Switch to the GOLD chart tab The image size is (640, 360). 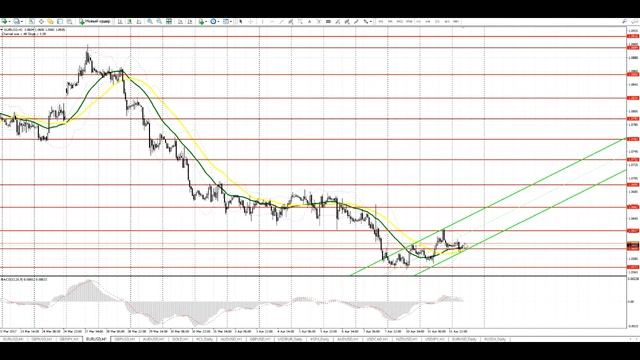pyautogui.click(x=180, y=339)
